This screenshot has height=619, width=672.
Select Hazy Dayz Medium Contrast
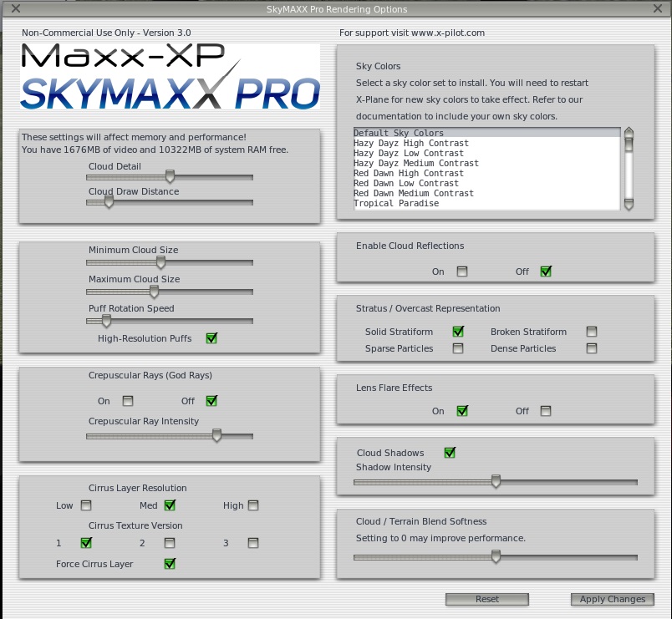pos(486,163)
